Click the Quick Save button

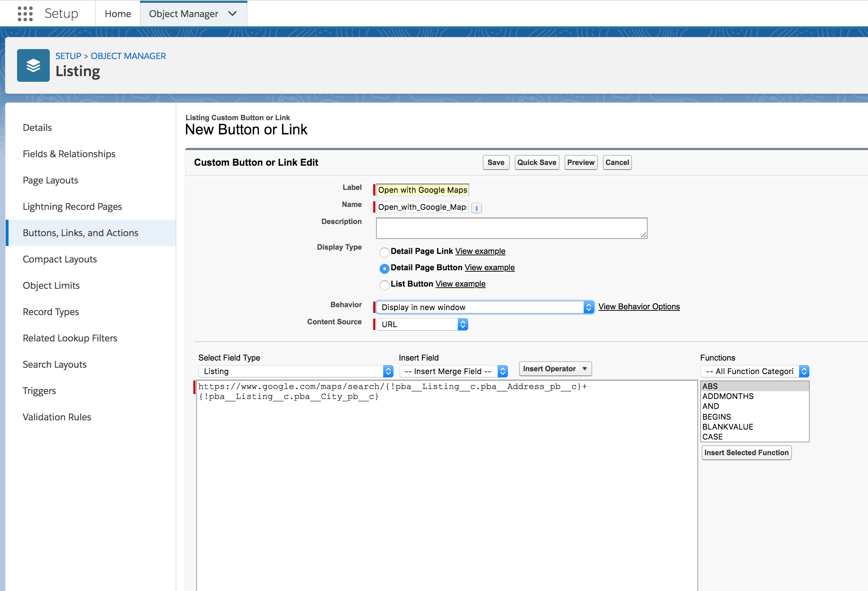click(x=537, y=162)
